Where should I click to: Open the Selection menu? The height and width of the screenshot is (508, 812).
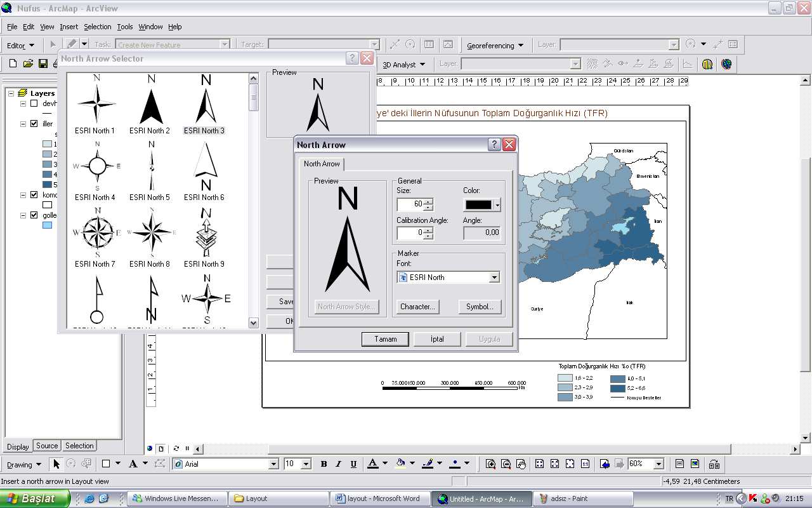(x=97, y=27)
